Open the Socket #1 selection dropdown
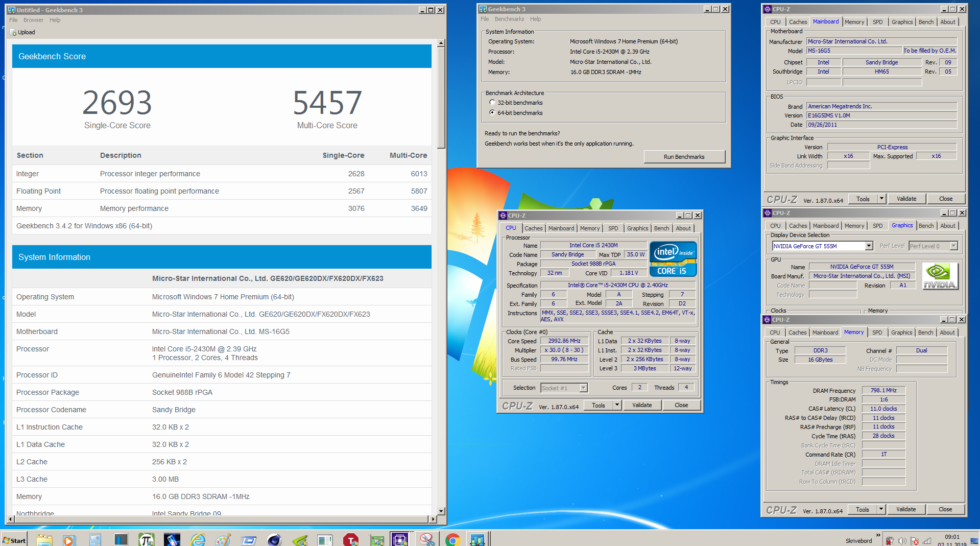980x546 pixels. (583, 388)
